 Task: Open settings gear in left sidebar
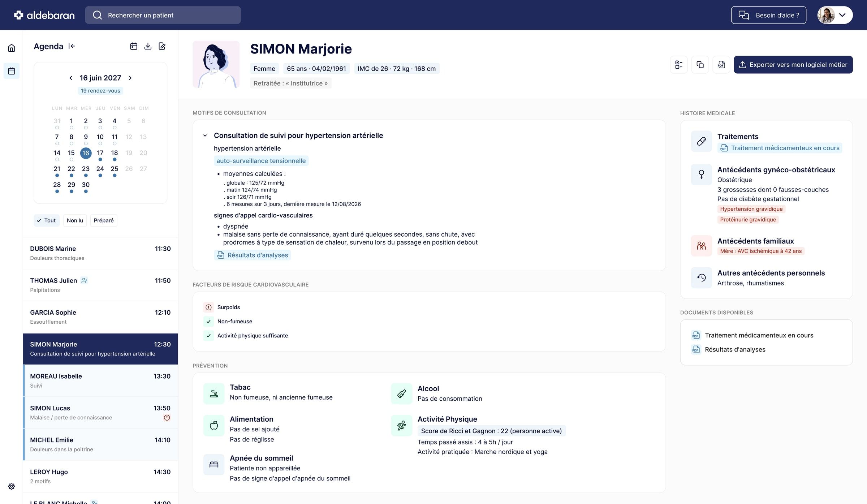pos(12,486)
